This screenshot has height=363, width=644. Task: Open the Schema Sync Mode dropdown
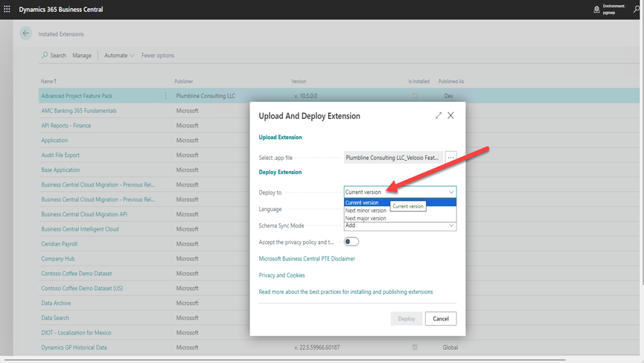tap(400, 226)
